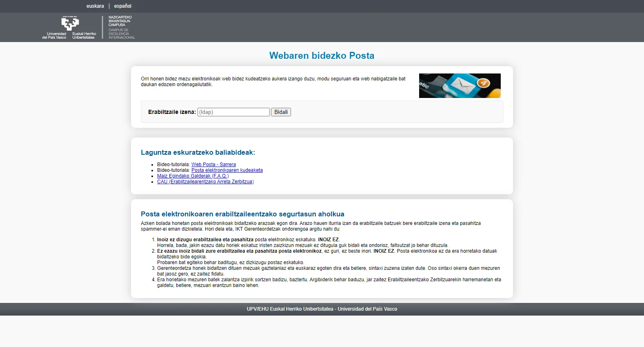Image resolution: width=644 pixels, height=347 pixels.
Task: Select the paragraph starting Azken bolada honetan
Action: point(311,226)
